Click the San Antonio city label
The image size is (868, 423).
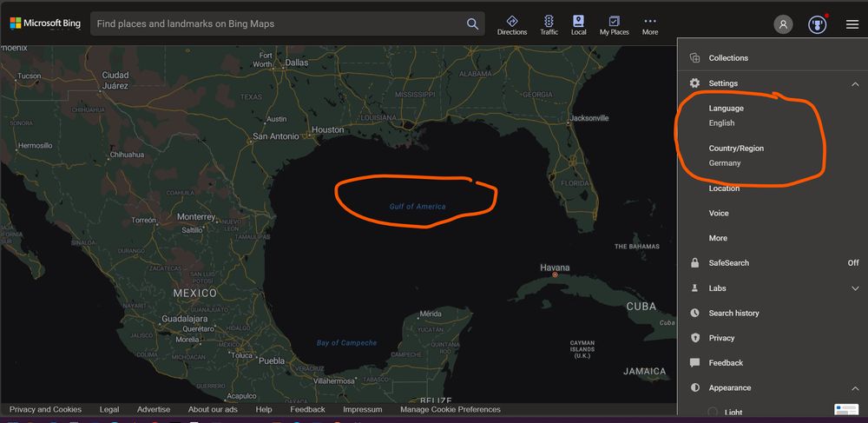pos(276,135)
